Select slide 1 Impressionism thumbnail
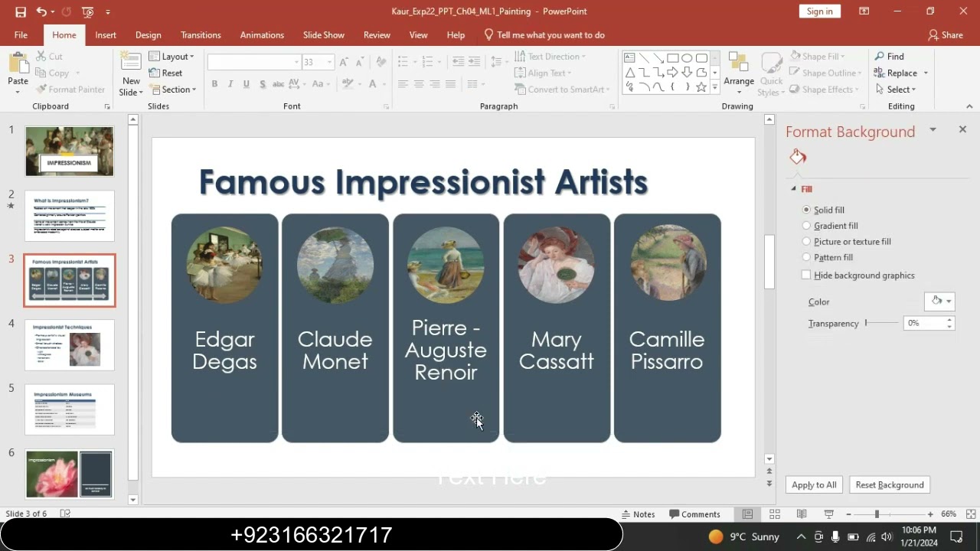 70,152
